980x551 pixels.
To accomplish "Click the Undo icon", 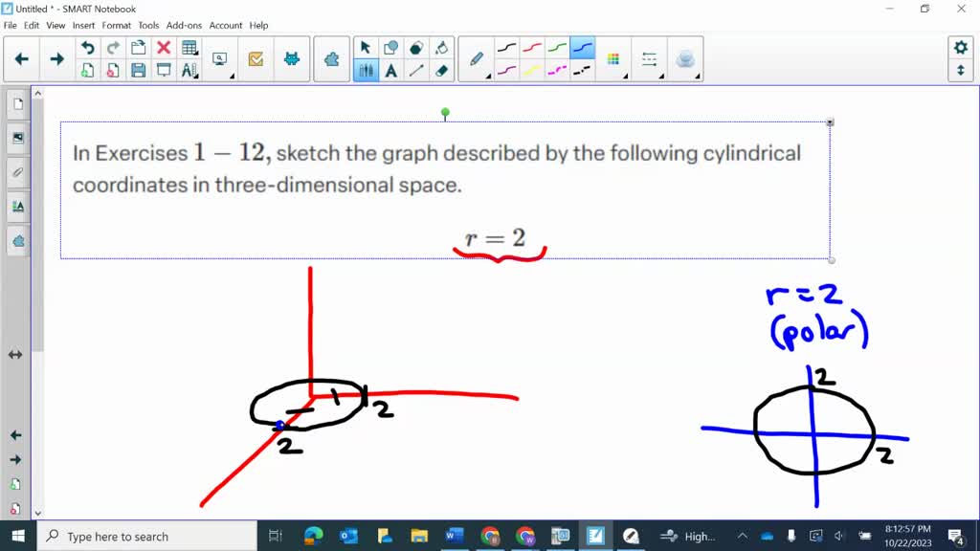I will point(87,48).
